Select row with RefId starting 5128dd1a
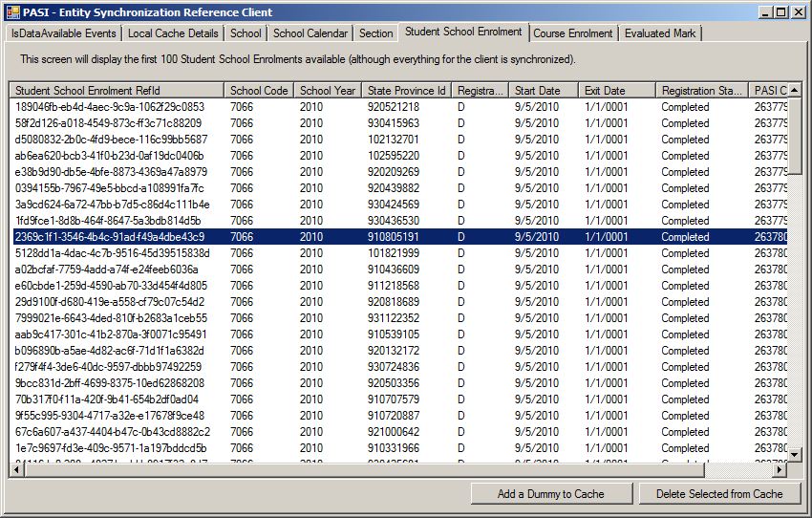Viewport: 812px width, 518px height. pos(112,253)
